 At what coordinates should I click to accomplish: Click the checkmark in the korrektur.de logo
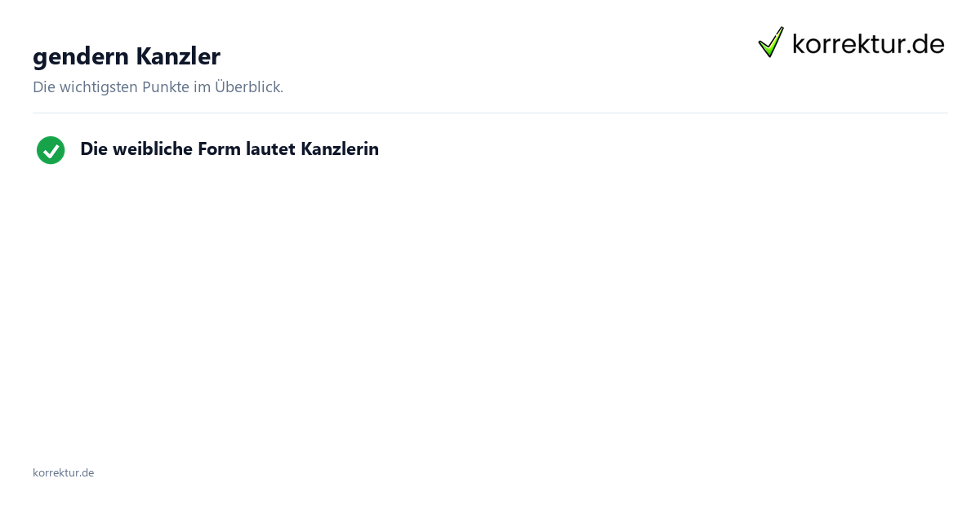(x=771, y=42)
